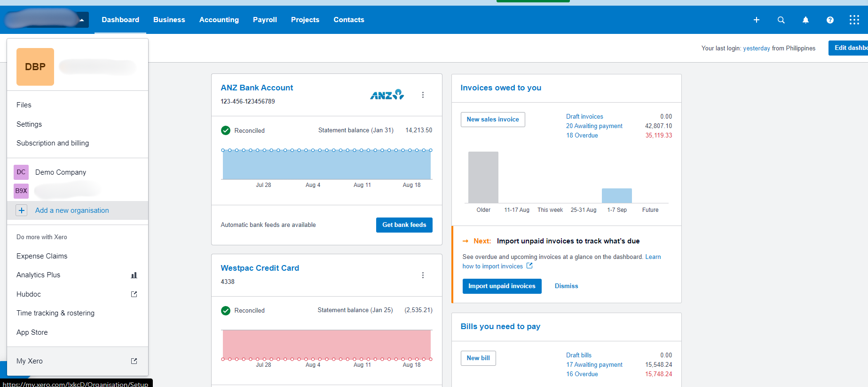Open the Accounting menu
This screenshot has height=387, width=868.
[x=219, y=20]
